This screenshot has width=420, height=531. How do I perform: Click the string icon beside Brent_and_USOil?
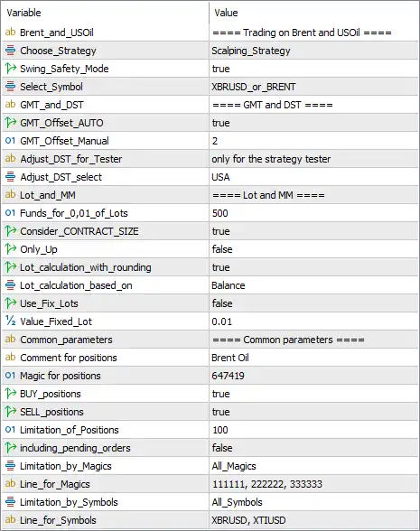tap(11, 33)
